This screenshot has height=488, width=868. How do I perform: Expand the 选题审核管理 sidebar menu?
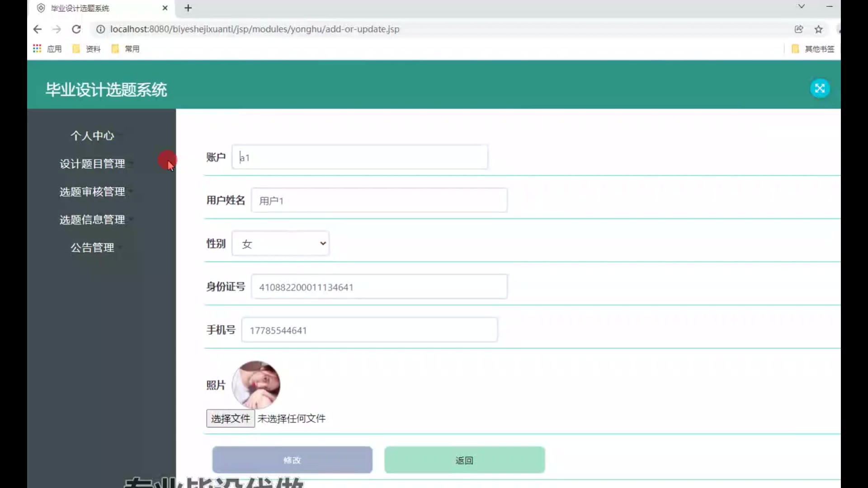click(93, 192)
